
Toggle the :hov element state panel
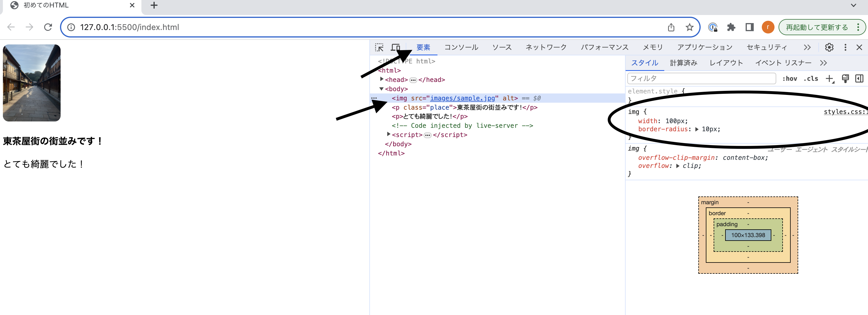point(789,79)
